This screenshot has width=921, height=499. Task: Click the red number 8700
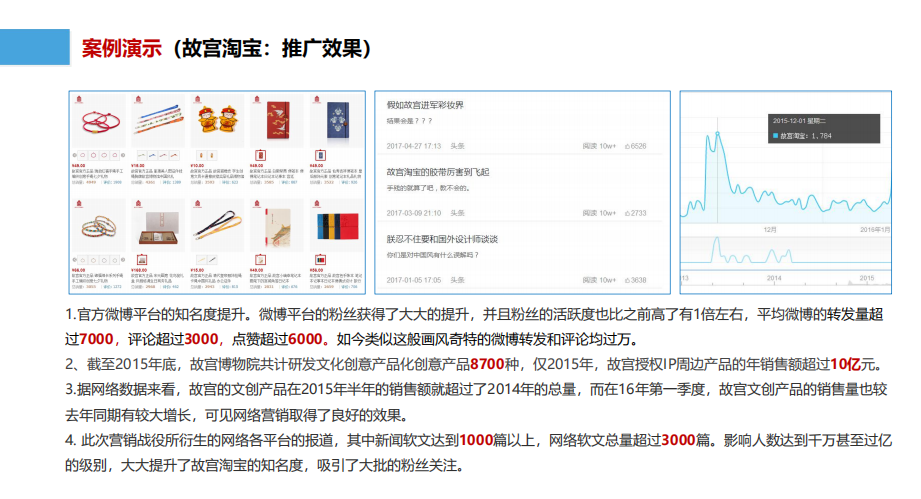(488, 365)
